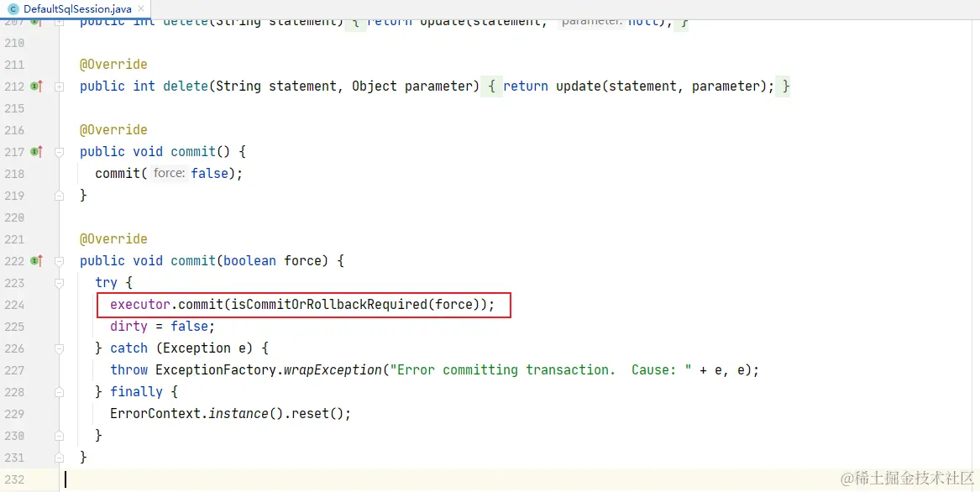Click the override gutter icon on line 222

[x=37, y=260]
